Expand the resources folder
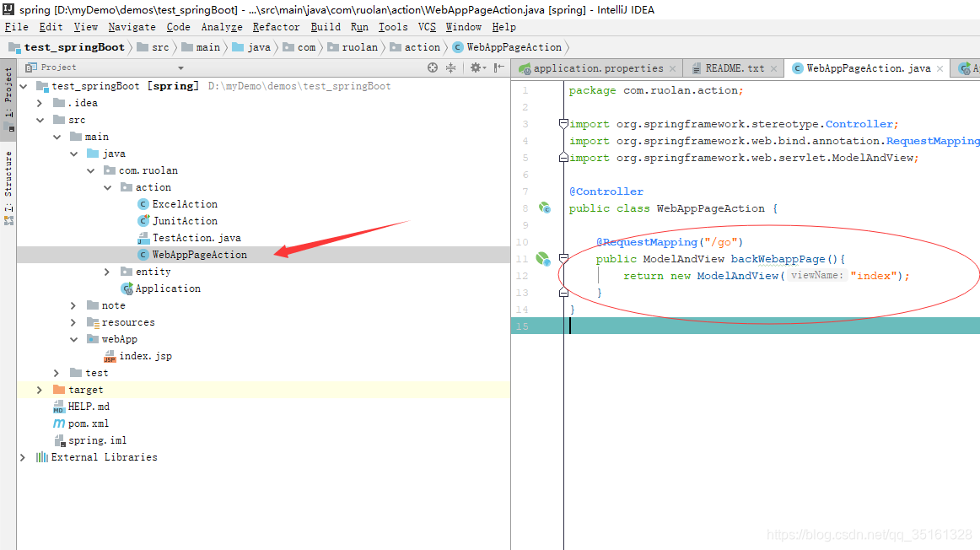 pyautogui.click(x=73, y=322)
